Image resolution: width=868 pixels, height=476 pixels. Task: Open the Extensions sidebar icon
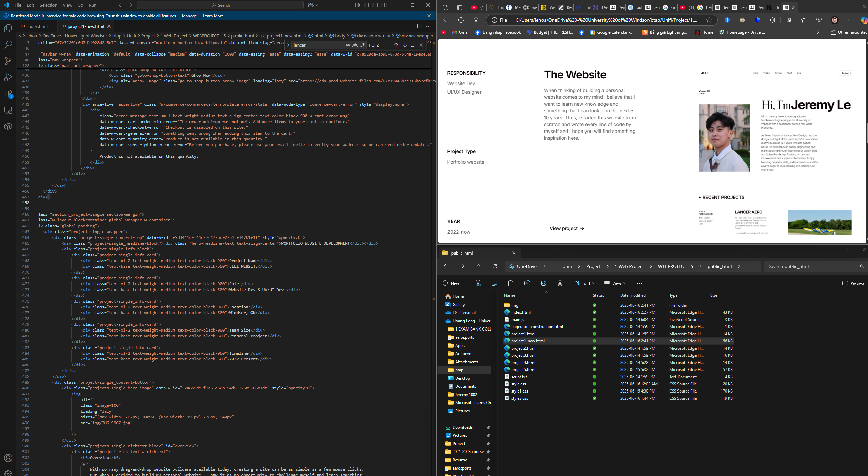point(8,94)
